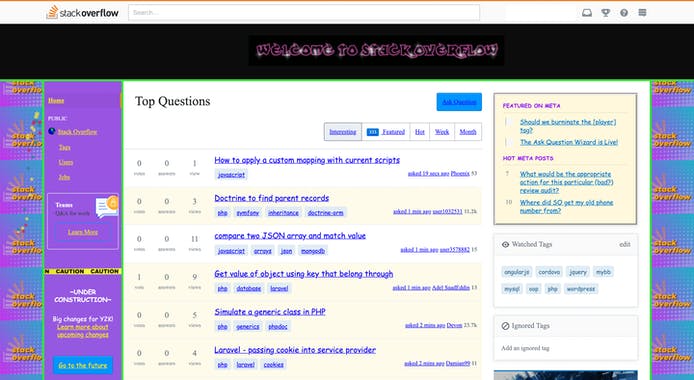Open compare two JSON array question
694x380 pixels.
pos(290,236)
